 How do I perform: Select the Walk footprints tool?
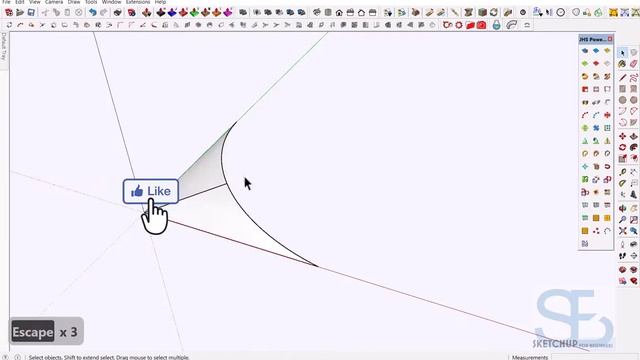[622, 256]
